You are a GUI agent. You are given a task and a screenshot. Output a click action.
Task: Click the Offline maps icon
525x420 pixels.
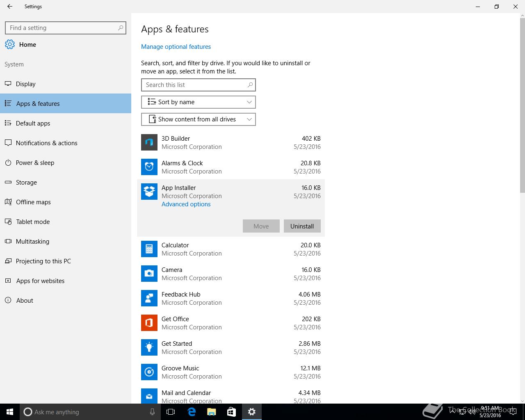(x=8, y=202)
